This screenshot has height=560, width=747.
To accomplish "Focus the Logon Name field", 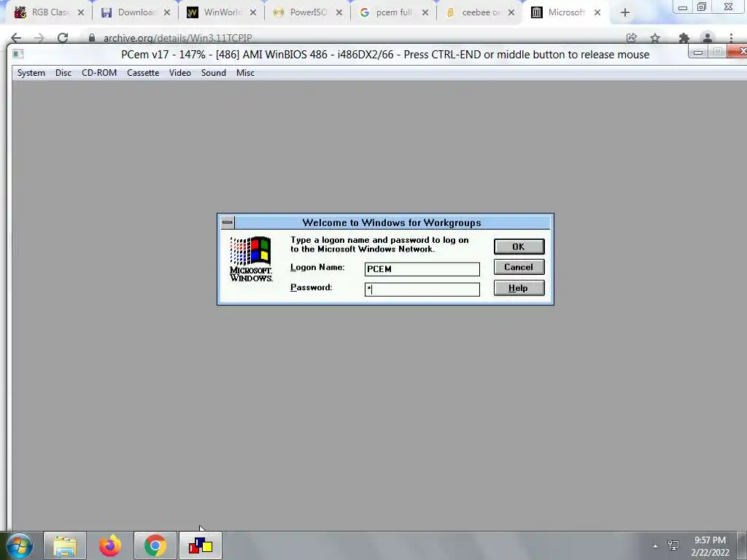I will 422,269.
